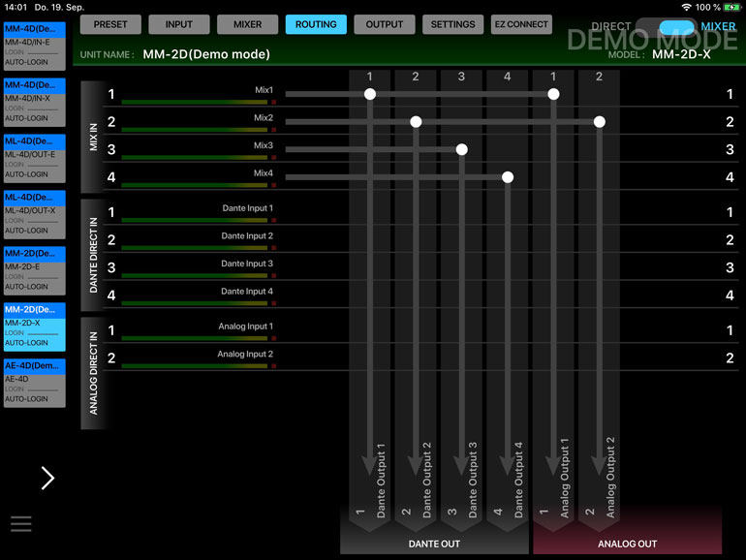The height and width of the screenshot is (560, 746).
Task: Select the MM-2D-X device card
Action: tap(35, 327)
